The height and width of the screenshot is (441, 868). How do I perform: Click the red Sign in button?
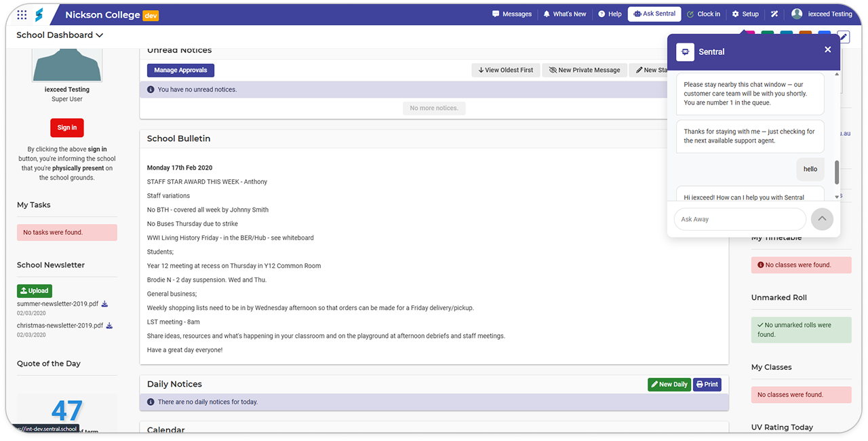coord(67,128)
